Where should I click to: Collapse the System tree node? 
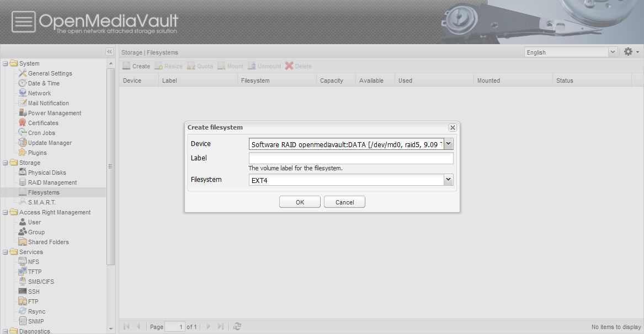[6, 63]
